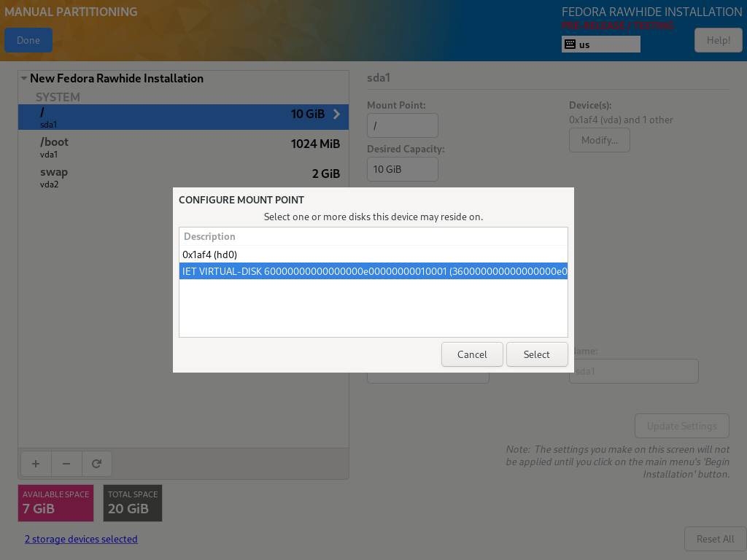This screenshot has width=747, height=560.
Task: Open the Help! button
Action: 719,41
